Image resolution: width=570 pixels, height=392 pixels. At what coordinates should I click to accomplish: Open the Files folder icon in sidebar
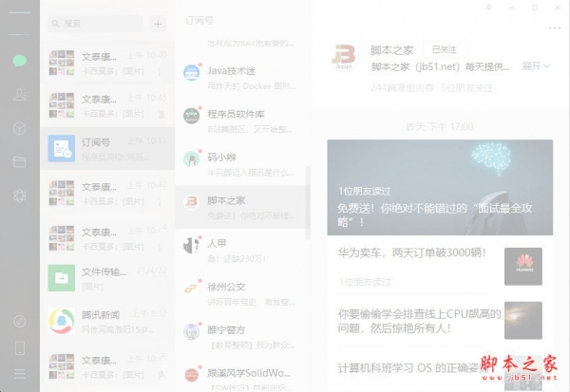coord(20,161)
